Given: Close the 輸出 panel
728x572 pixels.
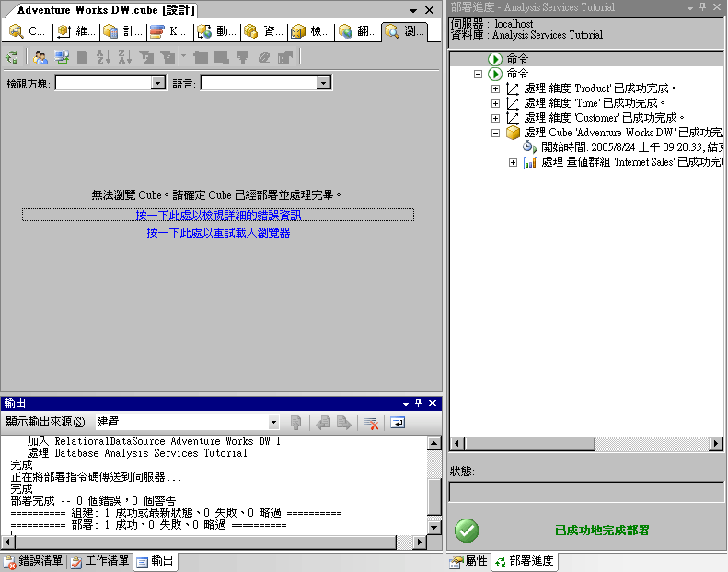Looking at the screenshot, I should click(433, 403).
